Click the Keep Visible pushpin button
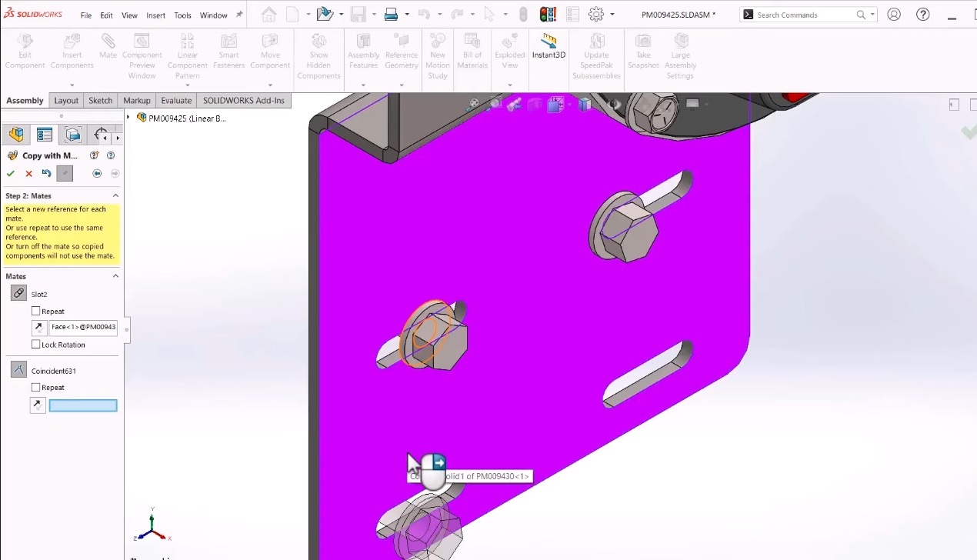The width and height of the screenshot is (977, 560). (x=65, y=174)
